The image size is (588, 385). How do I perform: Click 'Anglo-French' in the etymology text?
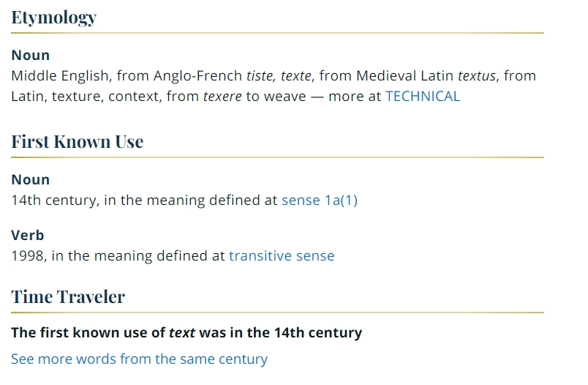197,76
